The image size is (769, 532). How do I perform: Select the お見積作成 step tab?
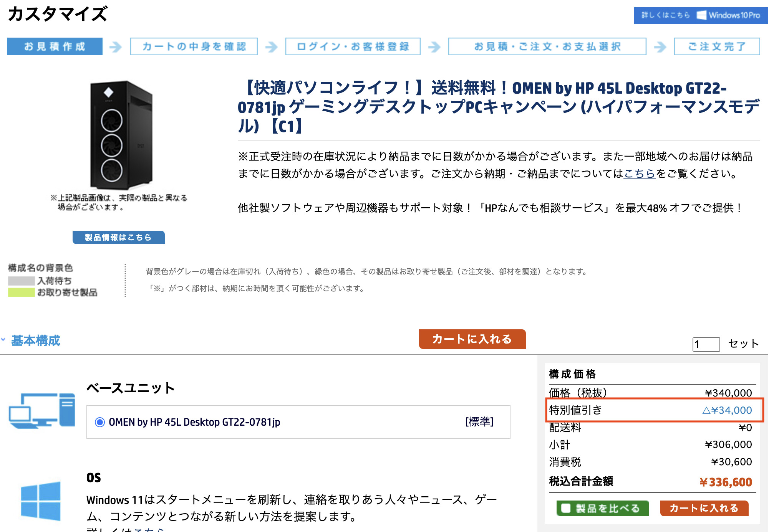(55, 46)
